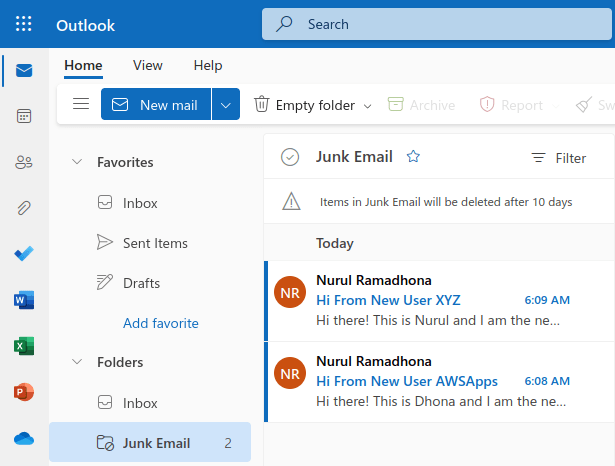Open OneDrive from the sidebar
This screenshot has height=466, width=615.
click(x=24, y=438)
